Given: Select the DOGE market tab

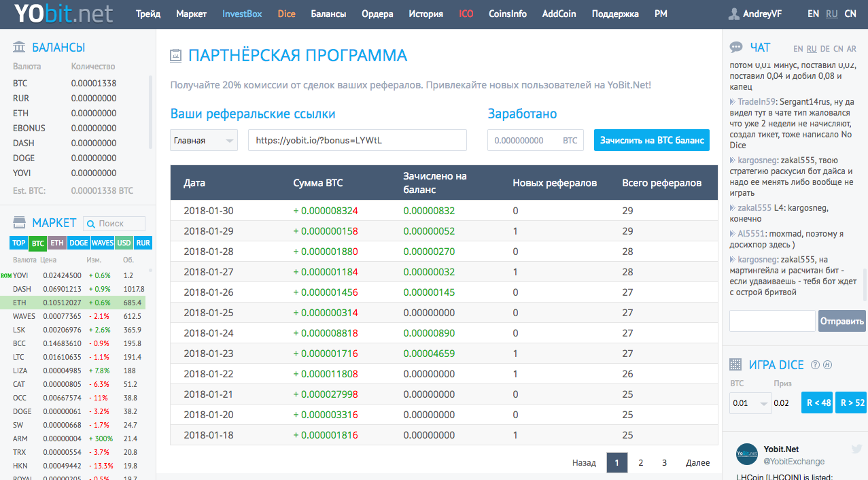Looking at the screenshot, I should click(x=79, y=243).
